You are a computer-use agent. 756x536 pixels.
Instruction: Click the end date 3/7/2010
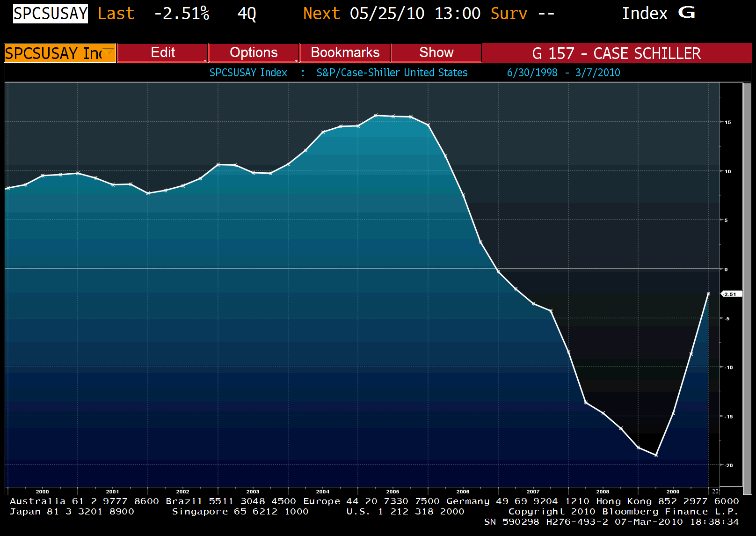click(598, 73)
